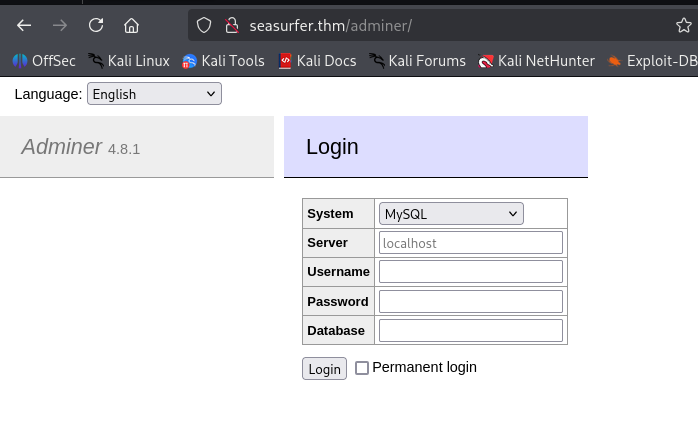
Task: Reload the Adminer page
Action: pyautogui.click(x=96, y=25)
